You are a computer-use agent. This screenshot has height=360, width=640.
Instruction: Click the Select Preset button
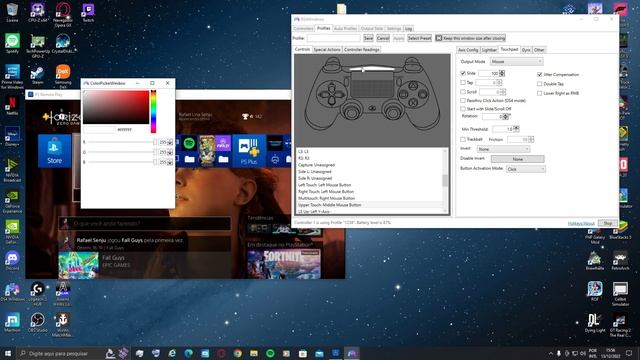point(419,38)
